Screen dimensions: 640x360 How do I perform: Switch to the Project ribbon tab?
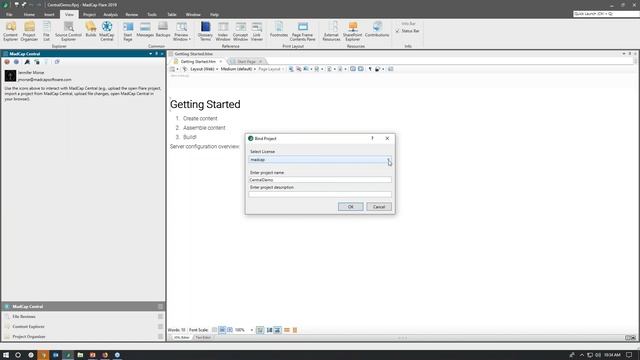click(89, 14)
